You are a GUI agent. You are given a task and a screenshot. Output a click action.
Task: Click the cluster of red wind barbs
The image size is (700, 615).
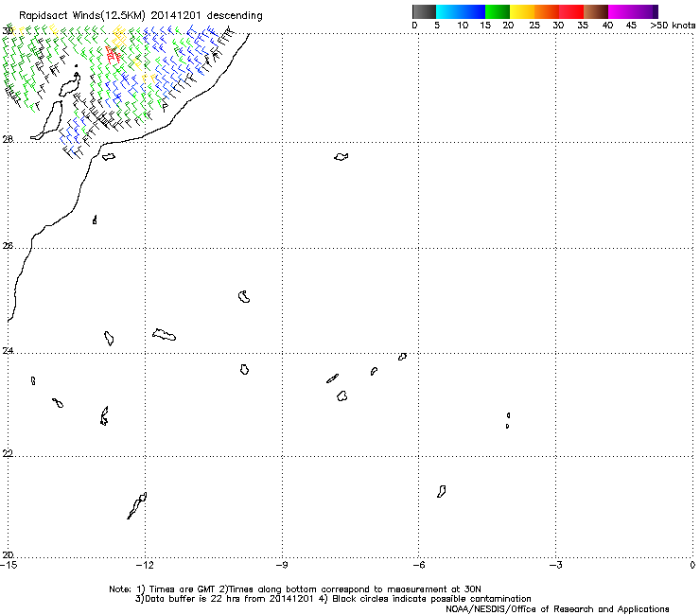pyautogui.click(x=113, y=54)
